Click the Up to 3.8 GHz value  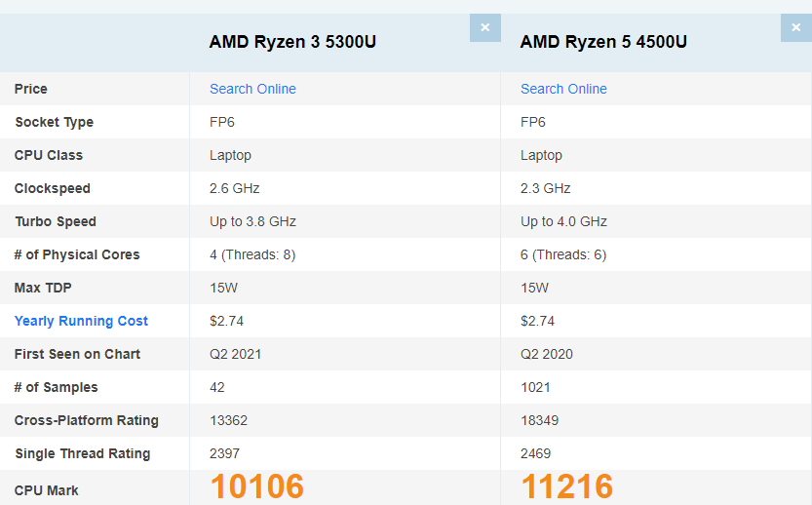[x=252, y=221]
